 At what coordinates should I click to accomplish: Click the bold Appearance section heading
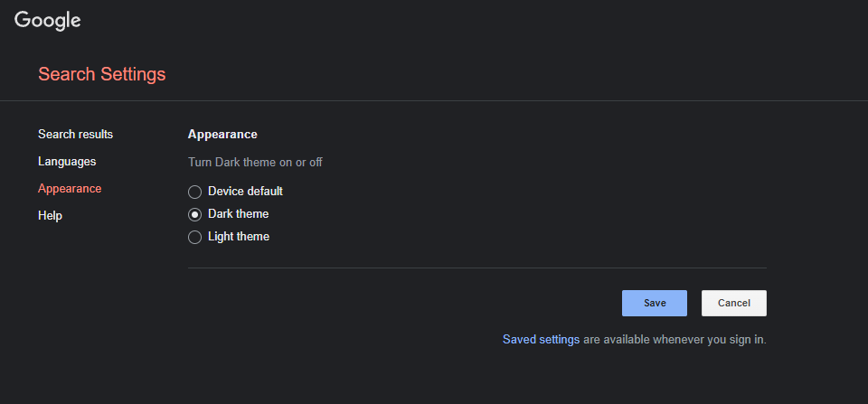(x=222, y=134)
